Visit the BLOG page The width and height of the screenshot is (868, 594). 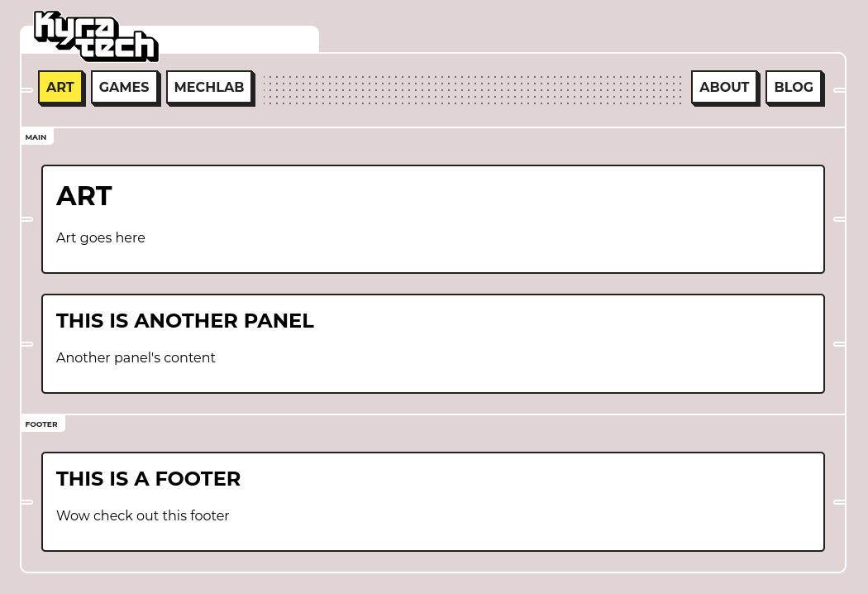coord(794,88)
